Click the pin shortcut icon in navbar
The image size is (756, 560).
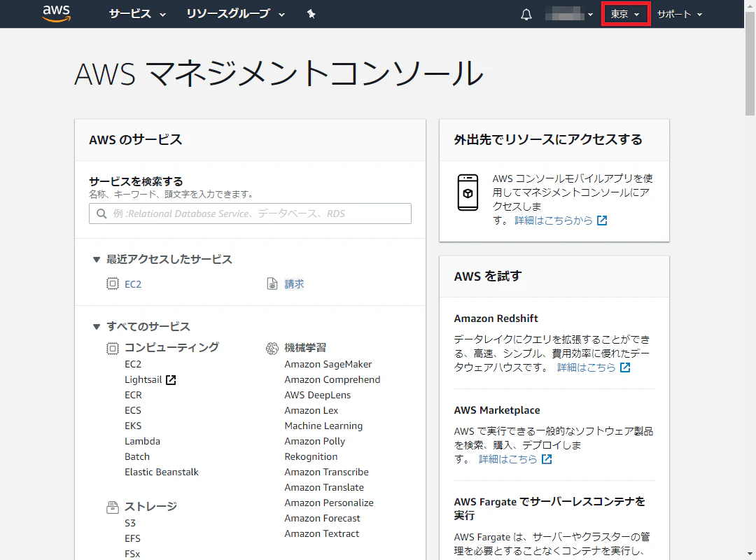[x=311, y=14]
